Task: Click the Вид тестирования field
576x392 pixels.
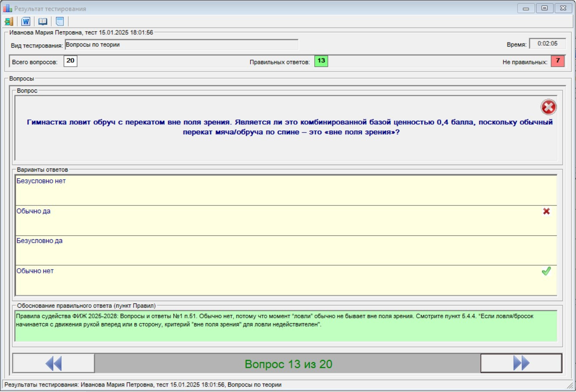Action: 181,45
